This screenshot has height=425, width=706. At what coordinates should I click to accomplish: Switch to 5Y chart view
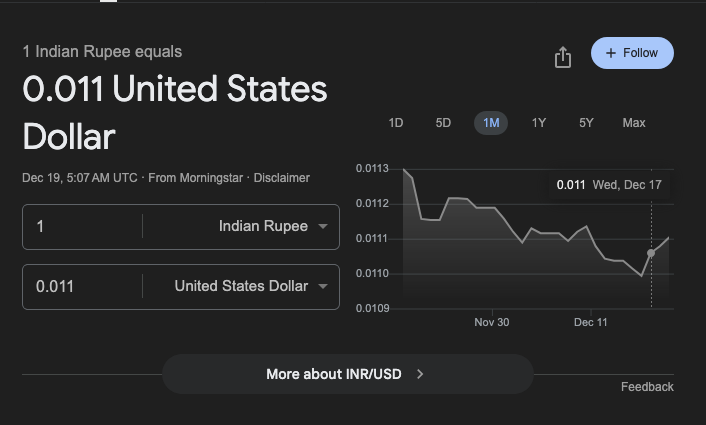(x=586, y=123)
